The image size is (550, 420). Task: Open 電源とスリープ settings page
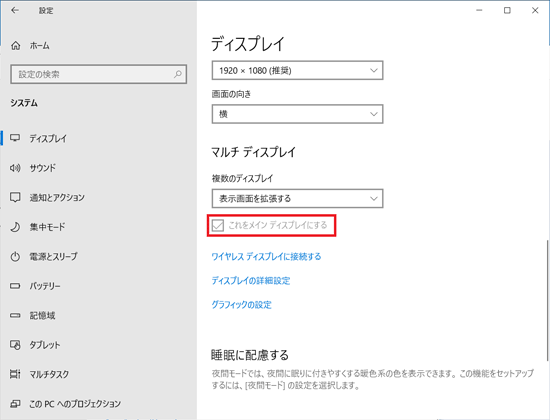pyautogui.click(x=53, y=256)
